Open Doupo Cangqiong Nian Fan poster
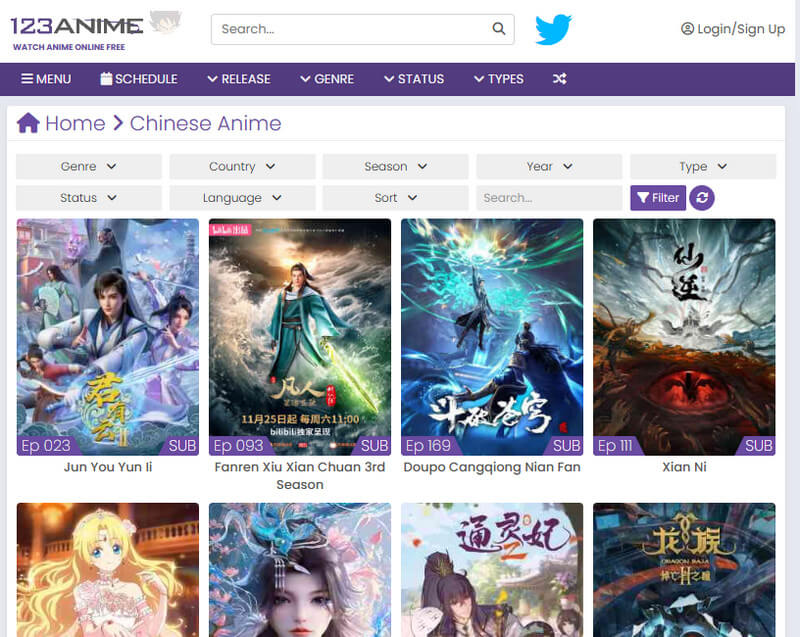Screen dimensions: 800x637 [x=492, y=337]
